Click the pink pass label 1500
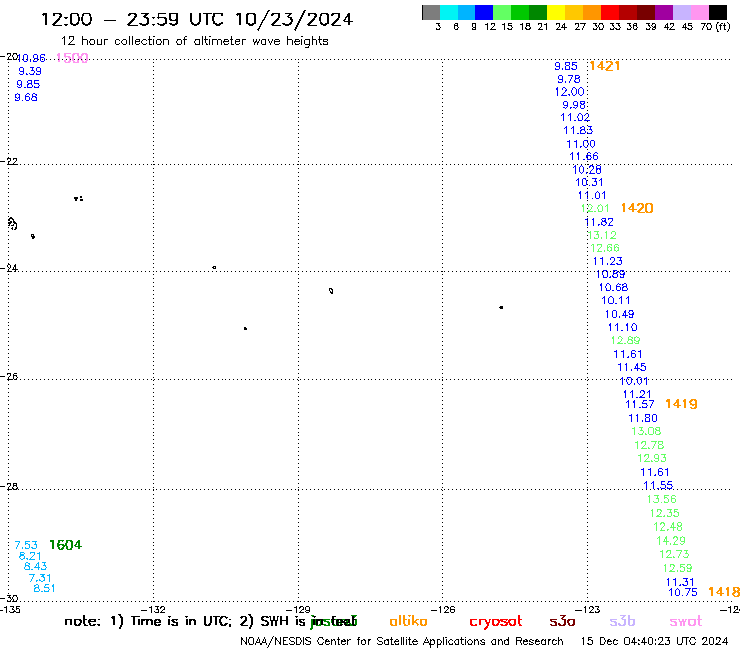 tap(72, 58)
